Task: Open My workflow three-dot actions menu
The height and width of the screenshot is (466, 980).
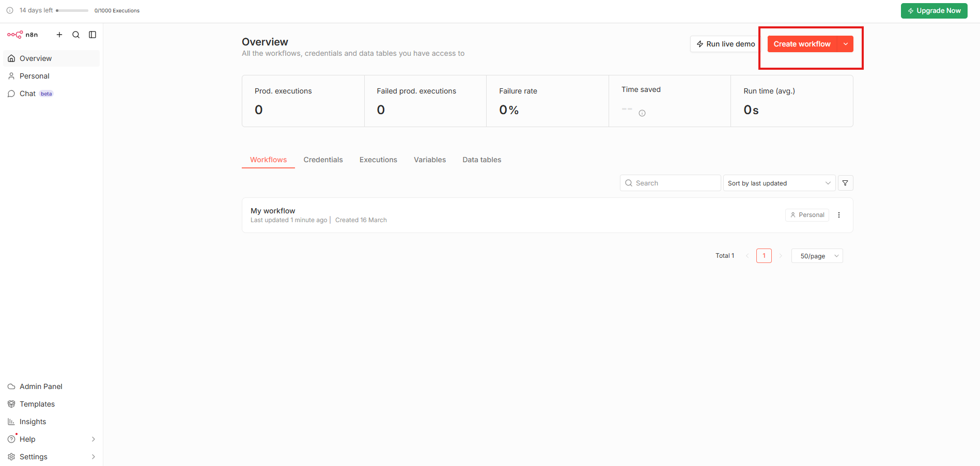Action: [x=839, y=215]
